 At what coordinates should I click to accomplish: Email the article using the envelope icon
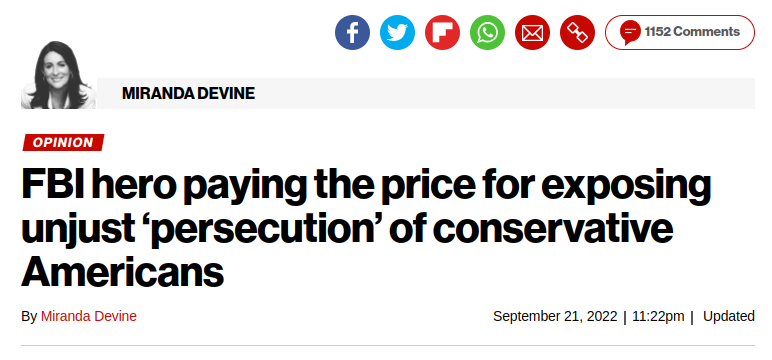coord(532,33)
